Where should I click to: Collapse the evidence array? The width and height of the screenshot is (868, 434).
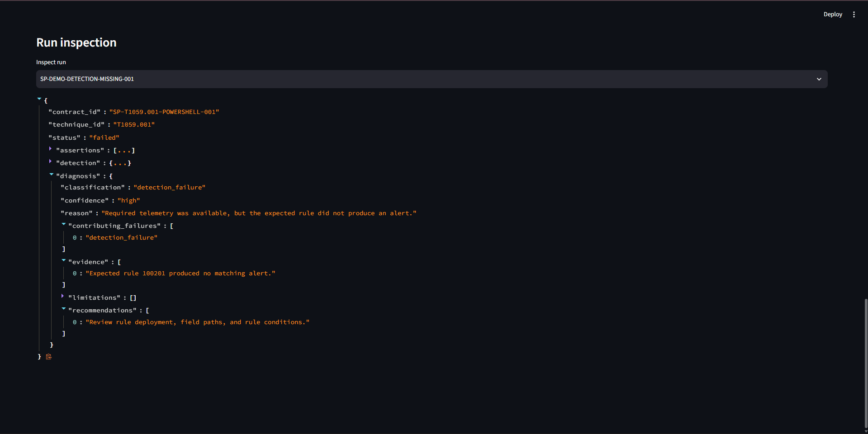[x=63, y=260]
